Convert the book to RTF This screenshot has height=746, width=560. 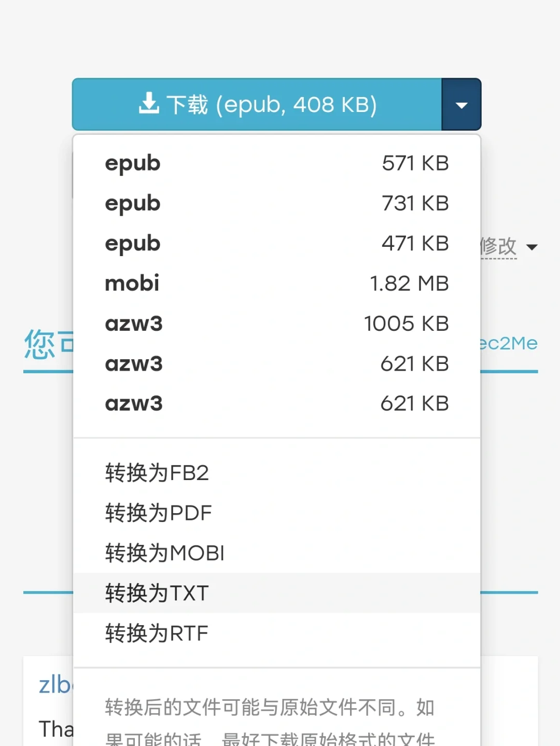(x=157, y=633)
